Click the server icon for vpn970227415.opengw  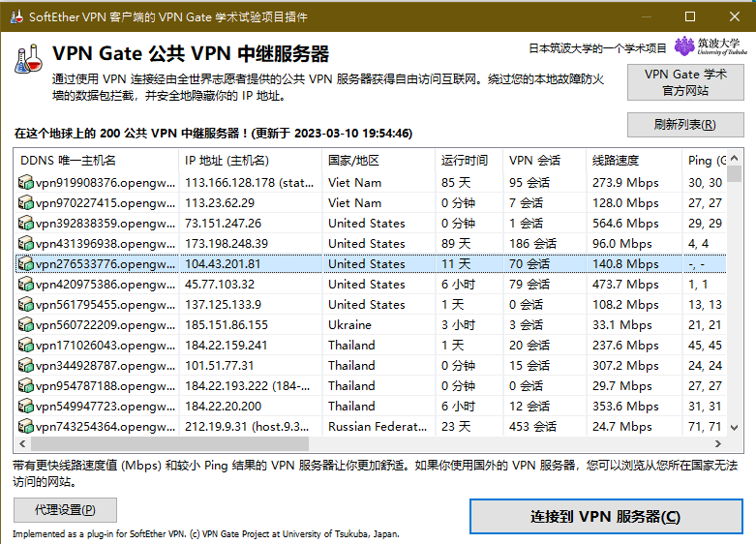[x=25, y=202]
